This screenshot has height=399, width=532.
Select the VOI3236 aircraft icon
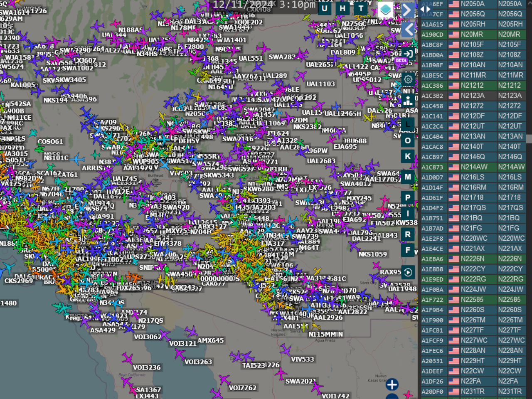127,358
